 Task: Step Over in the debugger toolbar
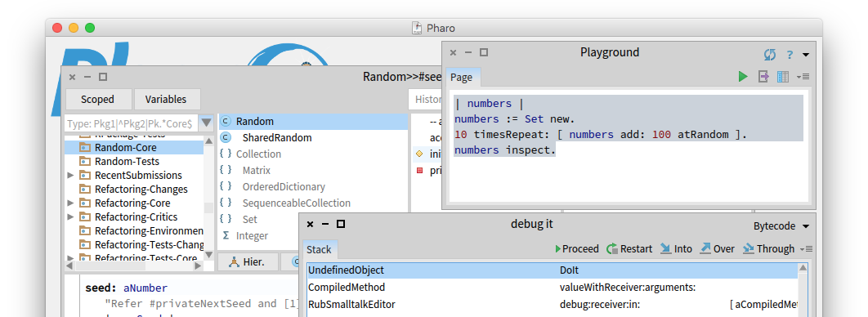point(717,249)
